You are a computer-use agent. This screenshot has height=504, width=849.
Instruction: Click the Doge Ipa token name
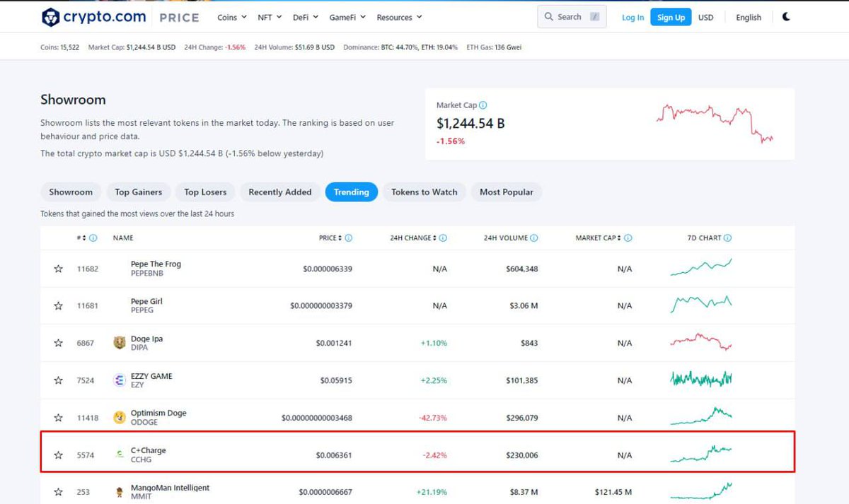click(x=146, y=339)
